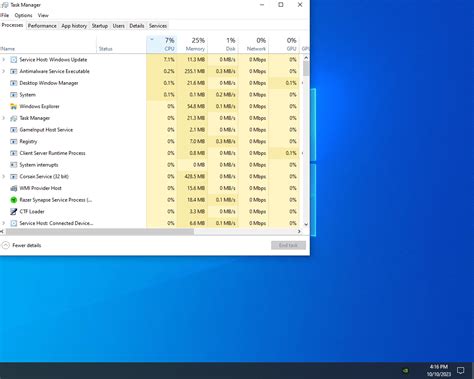Select the Windows Explorer process name

(39, 106)
